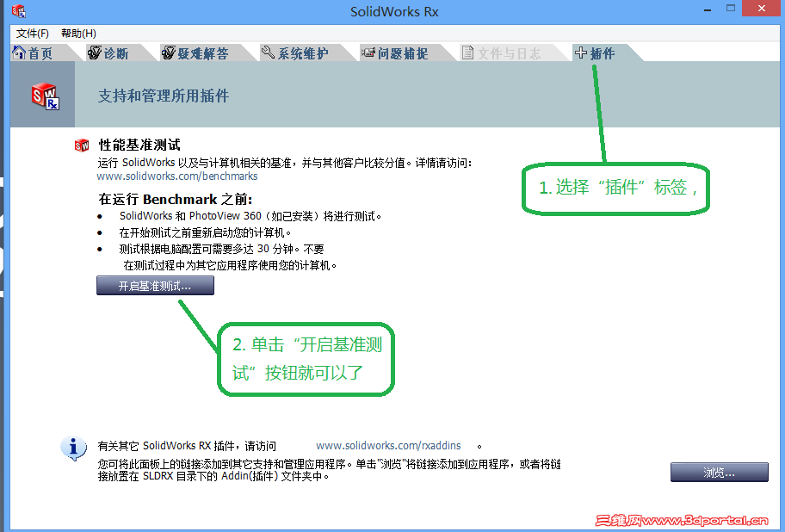This screenshot has width=785, height=532.
Task: Switch to the 首页 tab
Action: click(40, 53)
